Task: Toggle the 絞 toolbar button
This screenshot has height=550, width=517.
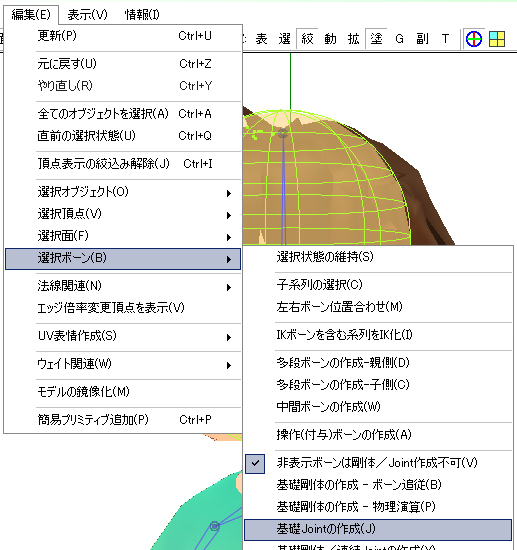Action: click(x=307, y=39)
